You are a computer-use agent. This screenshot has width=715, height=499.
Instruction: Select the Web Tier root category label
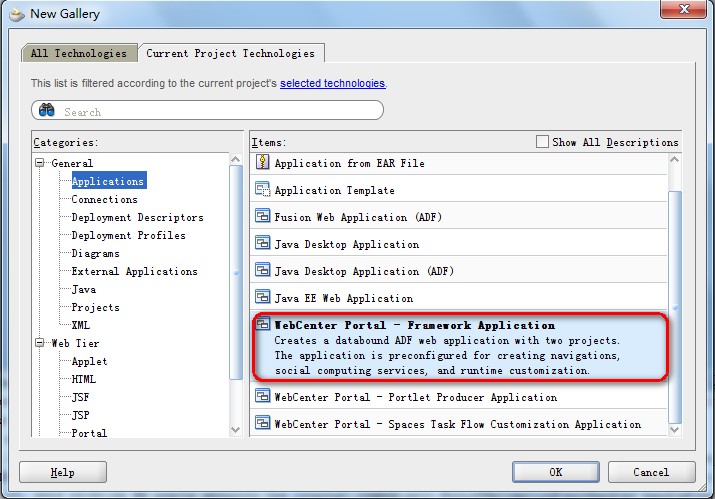pyautogui.click(x=75, y=343)
